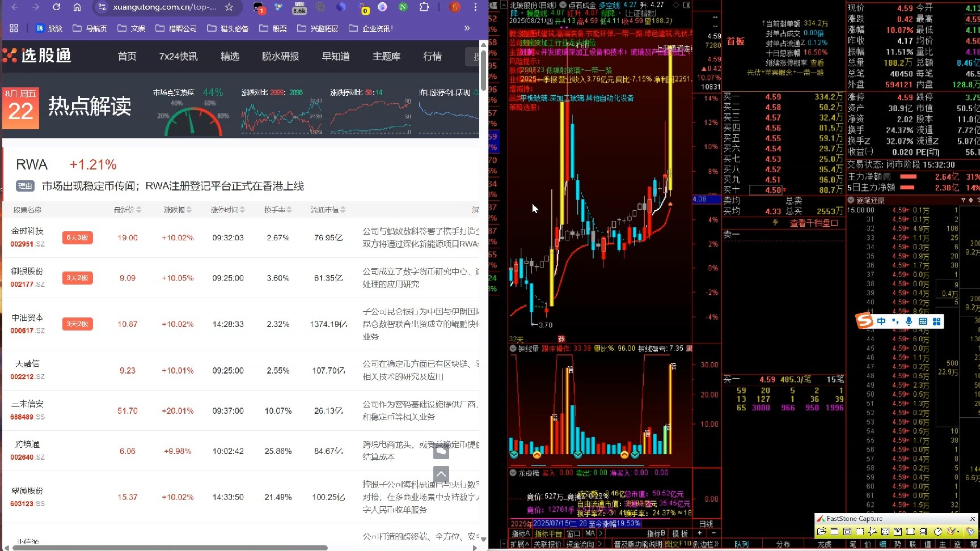The image size is (980, 551).
Task: Bookmark this page with the star icon
Action: pyautogui.click(x=229, y=7)
